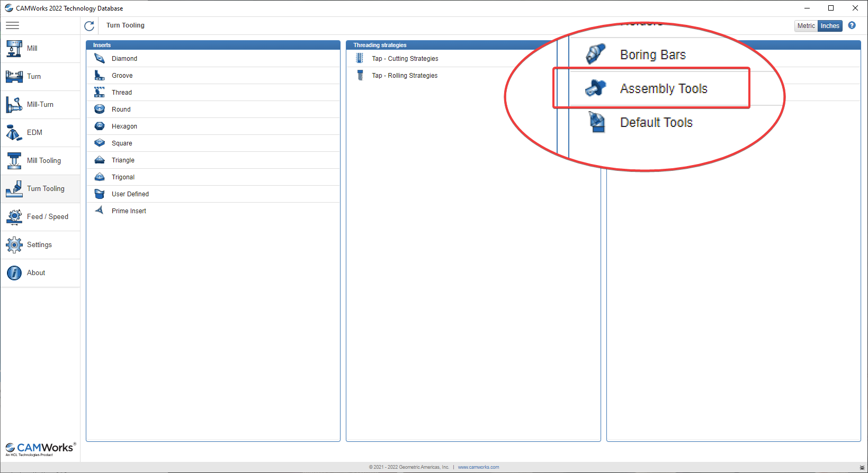Open the Mill Tooling icon in sidebar
The height and width of the screenshot is (473, 868).
tap(14, 160)
